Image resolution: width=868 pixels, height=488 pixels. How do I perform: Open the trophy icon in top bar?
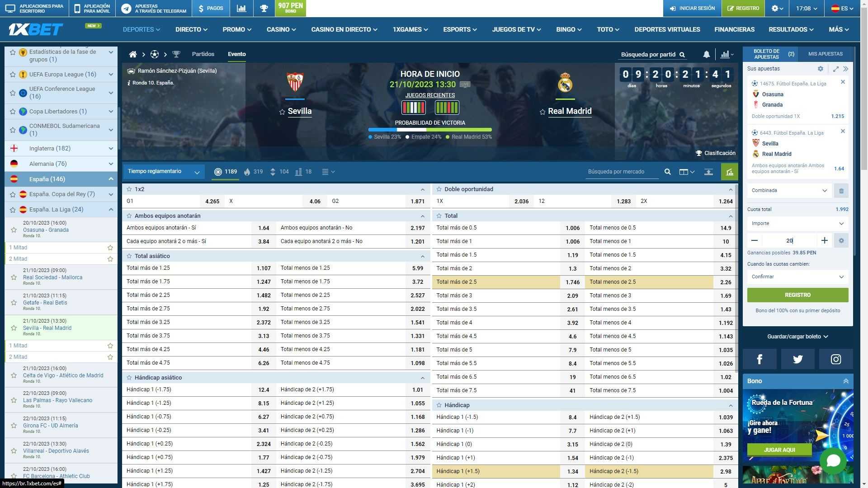(264, 8)
